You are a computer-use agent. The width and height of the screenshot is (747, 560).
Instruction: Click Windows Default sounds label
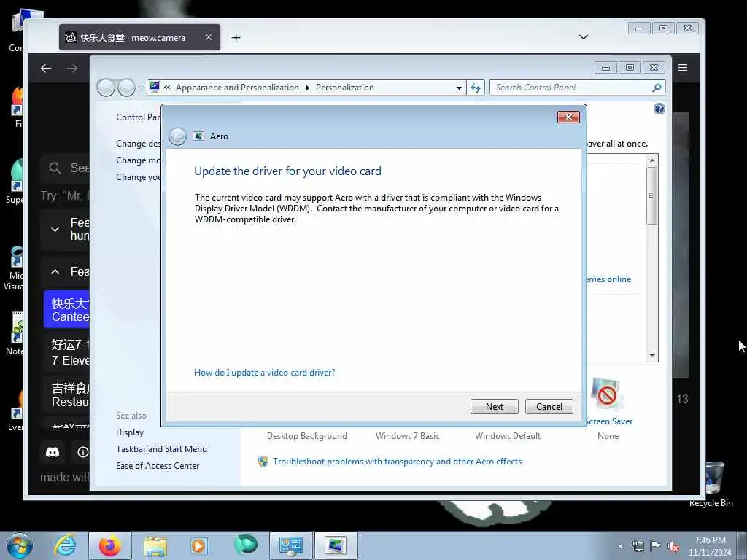(x=508, y=436)
